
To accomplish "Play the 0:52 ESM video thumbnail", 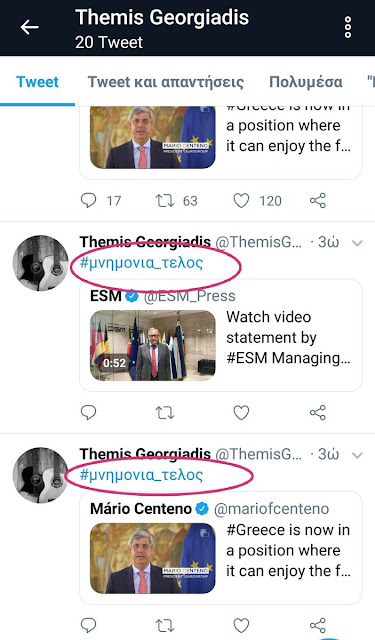I will pyautogui.click(x=153, y=346).
